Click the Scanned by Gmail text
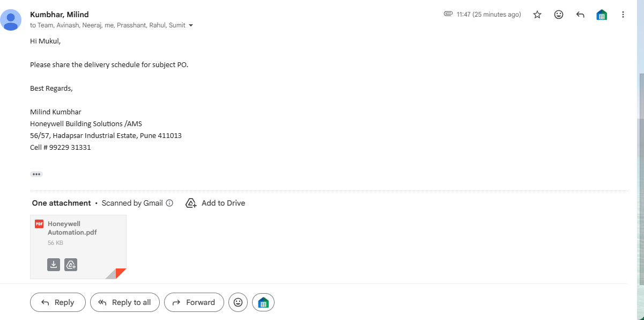The image size is (644, 320). tap(132, 203)
